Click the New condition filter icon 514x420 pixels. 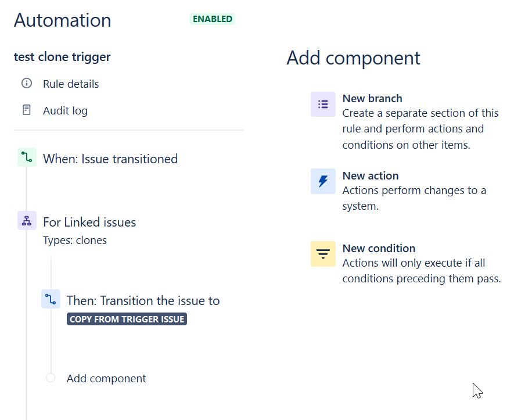323,254
